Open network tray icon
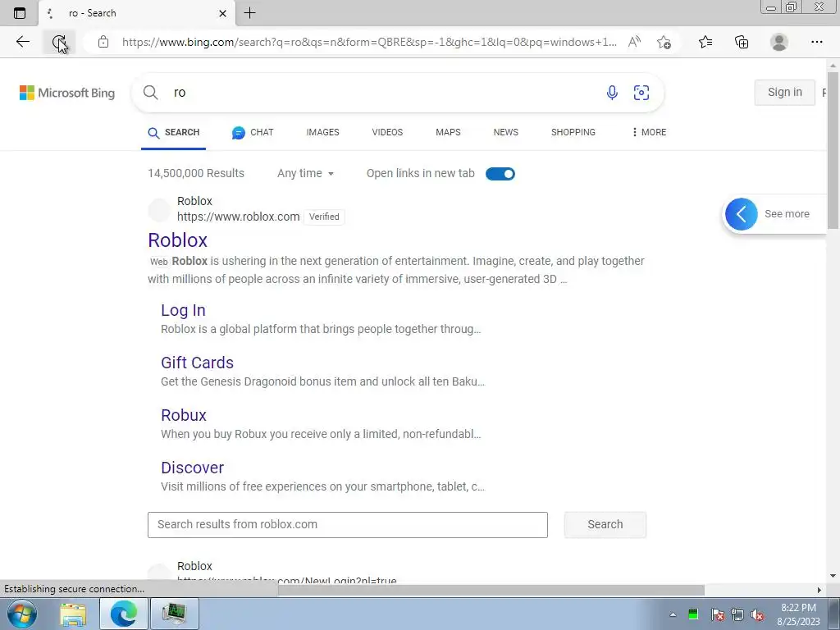 pyautogui.click(x=737, y=614)
